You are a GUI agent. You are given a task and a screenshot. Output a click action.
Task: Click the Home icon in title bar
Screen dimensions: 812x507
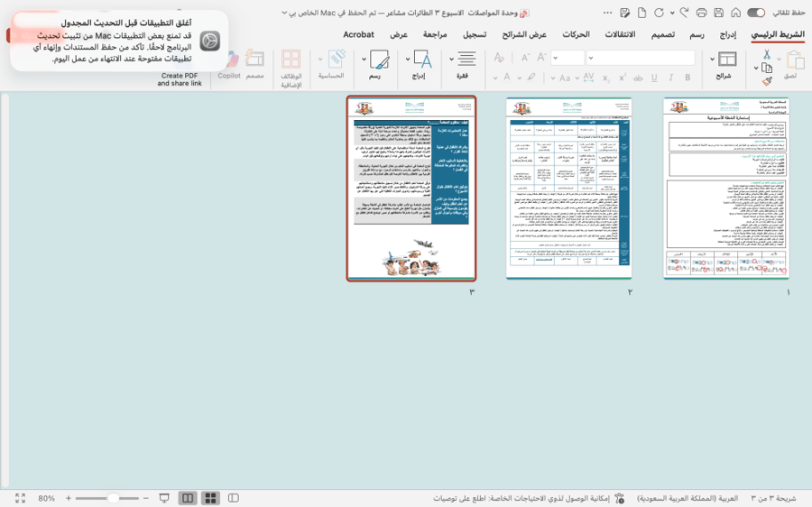[x=736, y=13]
